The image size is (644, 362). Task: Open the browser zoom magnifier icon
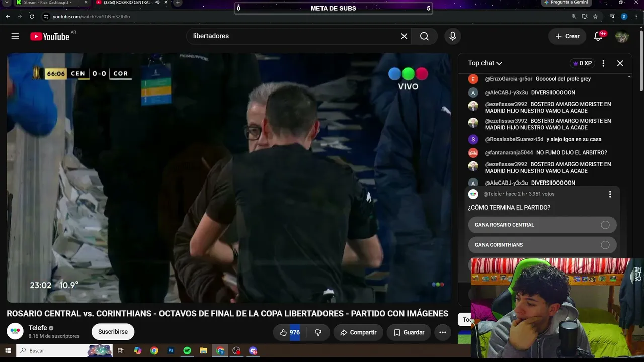click(x=574, y=17)
